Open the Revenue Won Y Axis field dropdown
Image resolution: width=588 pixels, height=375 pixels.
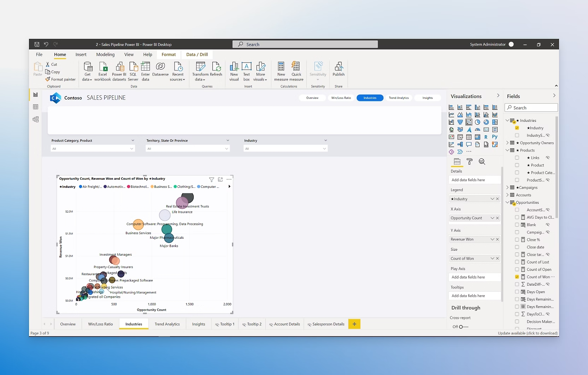[492, 239]
